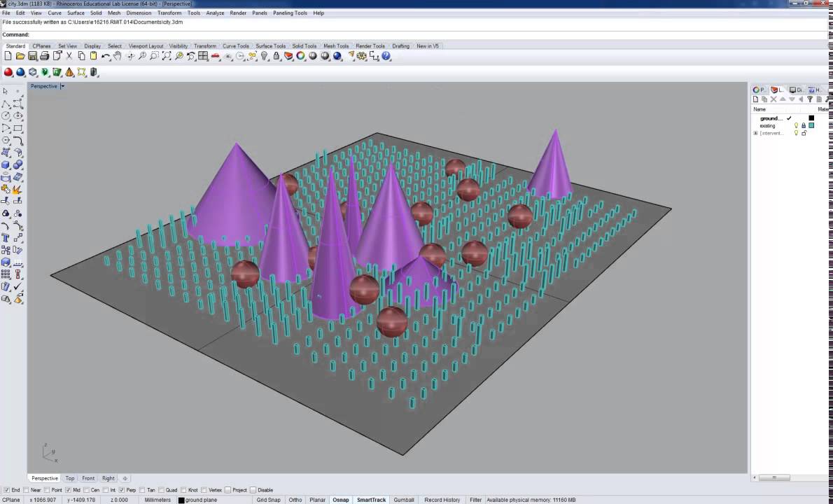Open the Perspective viewport title dropdown arrow

tap(62, 86)
